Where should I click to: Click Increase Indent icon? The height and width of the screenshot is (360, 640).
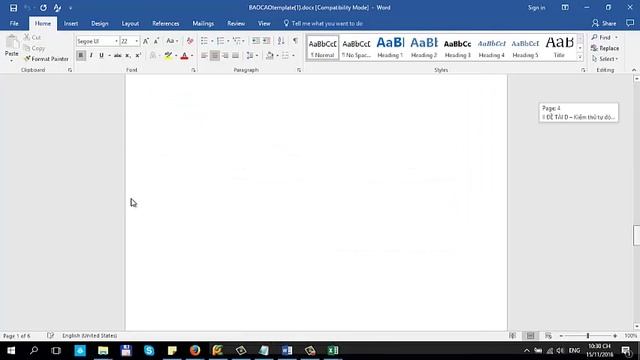coord(266,41)
